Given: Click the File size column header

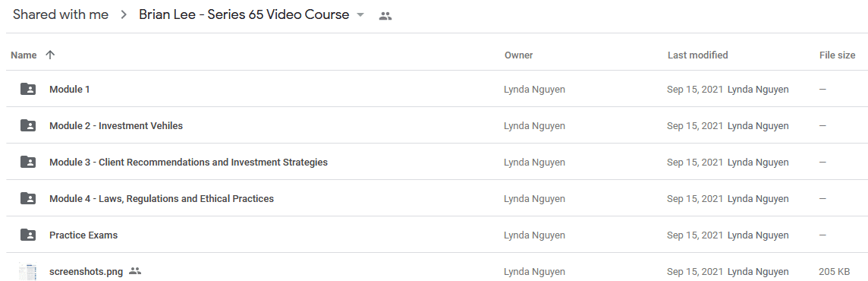Looking at the screenshot, I should pyautogui.click(x=837, y=55).
